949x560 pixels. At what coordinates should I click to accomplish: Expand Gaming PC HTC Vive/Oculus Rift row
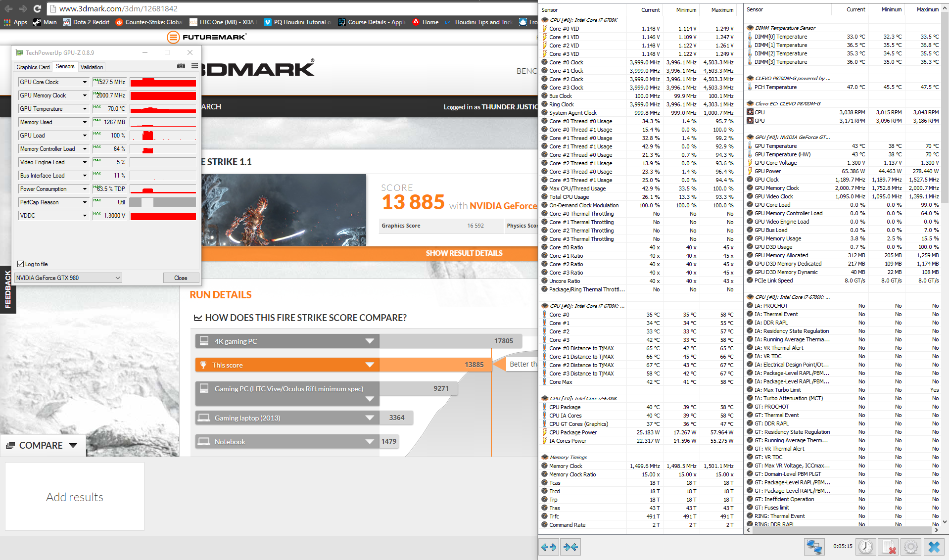pos(370,399)
